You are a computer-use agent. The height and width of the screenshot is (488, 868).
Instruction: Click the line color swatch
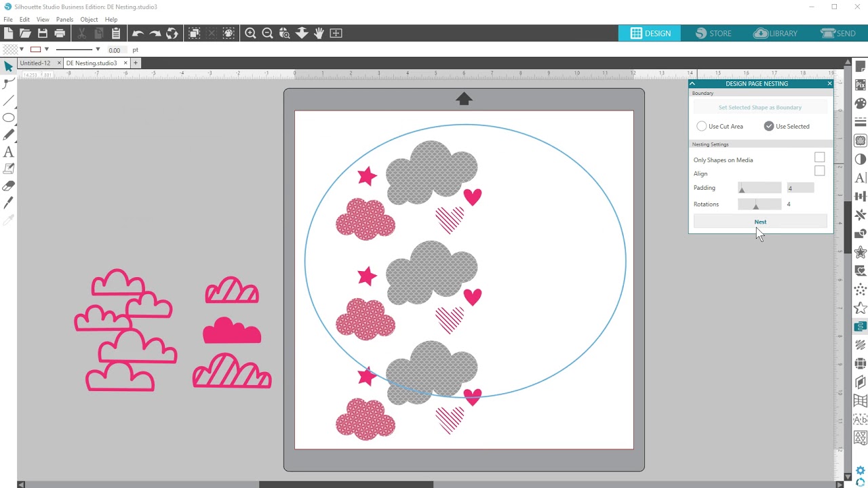point(35,49)
